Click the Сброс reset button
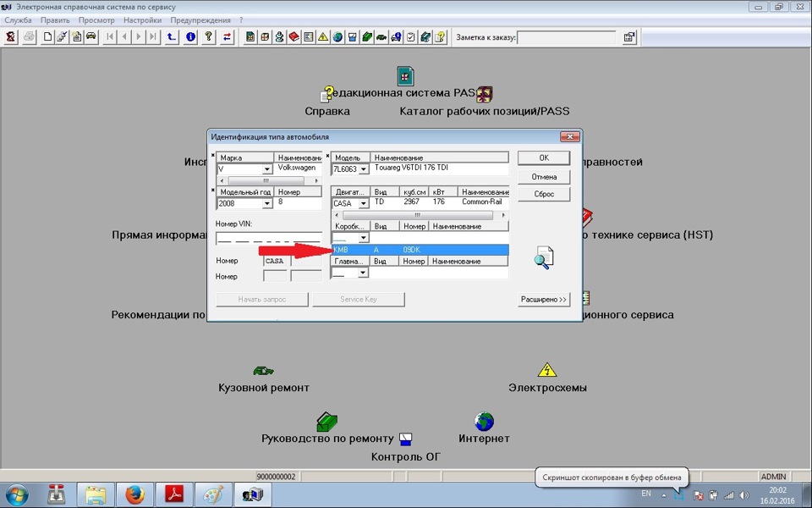812x508 pixels. click(x=544, y=194)
